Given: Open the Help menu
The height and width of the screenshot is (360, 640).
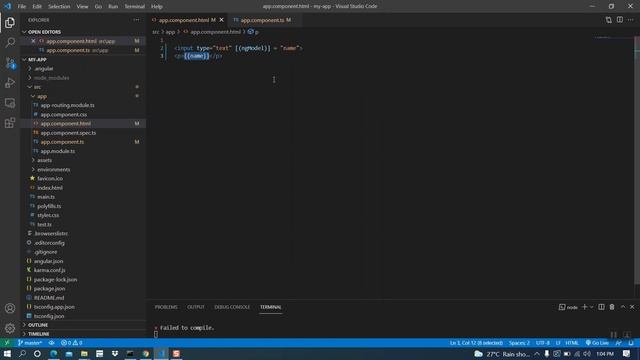Looking at the screenshot, I should (x=157, y=7).
